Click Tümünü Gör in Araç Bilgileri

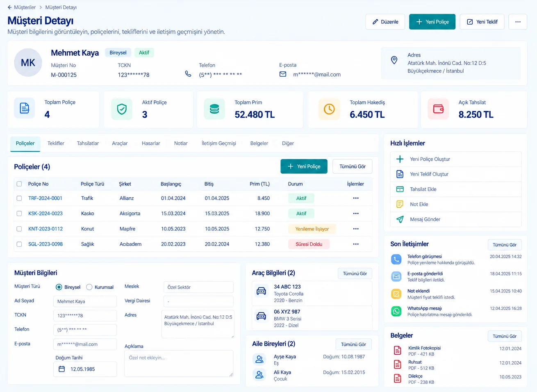click(x=355, y=273)
